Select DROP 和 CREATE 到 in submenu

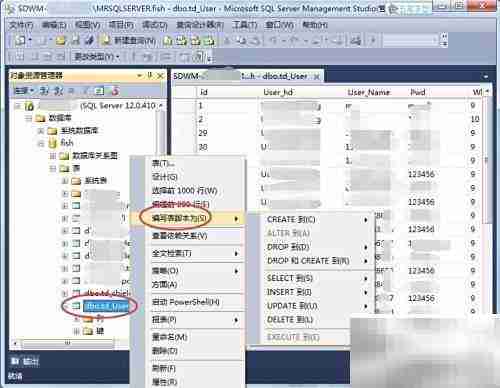pos(317,261)
